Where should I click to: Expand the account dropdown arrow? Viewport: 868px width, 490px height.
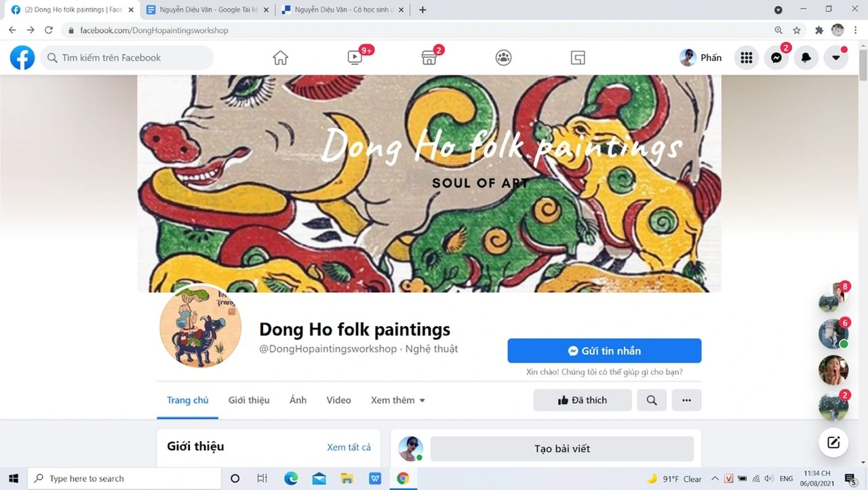[836, 58]
